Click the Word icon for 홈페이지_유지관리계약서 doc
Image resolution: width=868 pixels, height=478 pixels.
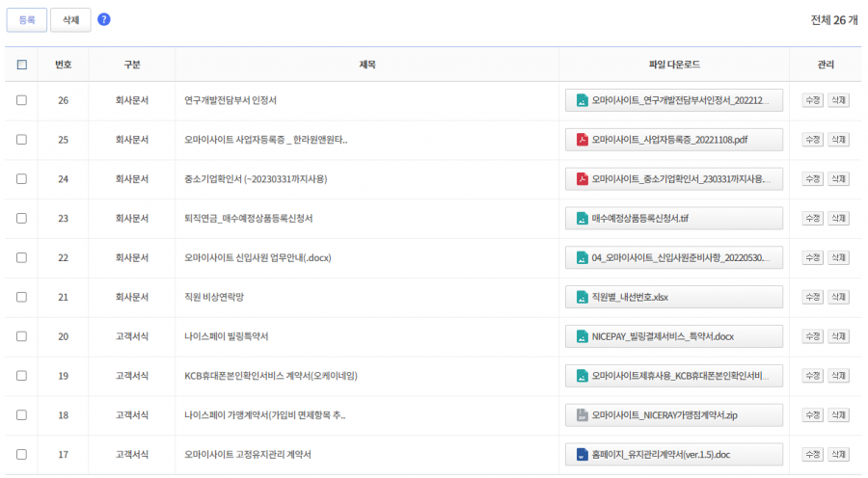(x=582, y=455)
